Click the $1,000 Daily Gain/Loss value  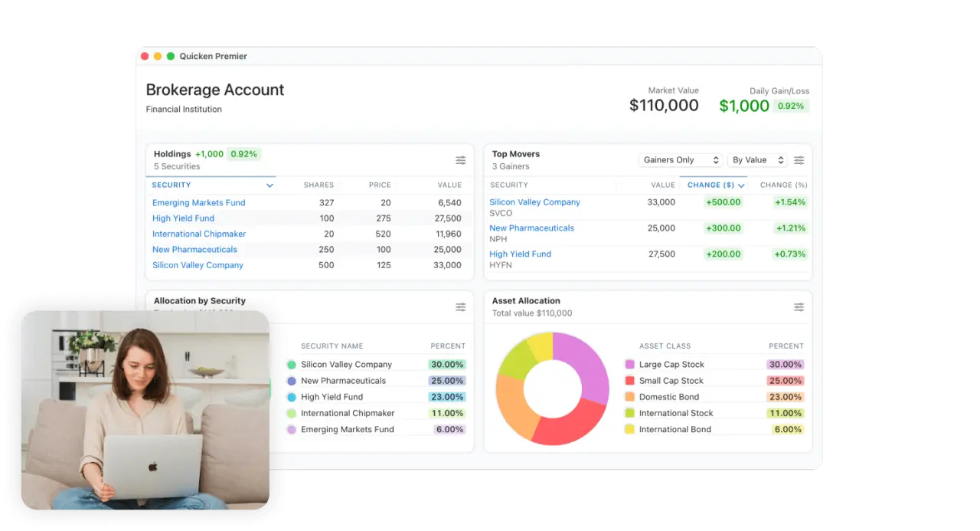744,106
